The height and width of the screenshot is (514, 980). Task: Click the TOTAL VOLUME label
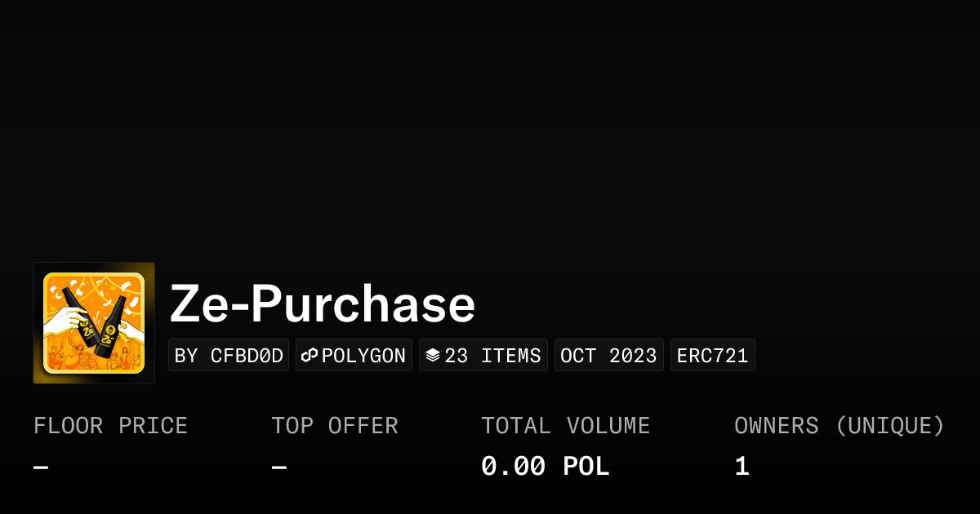pos(565,426)
